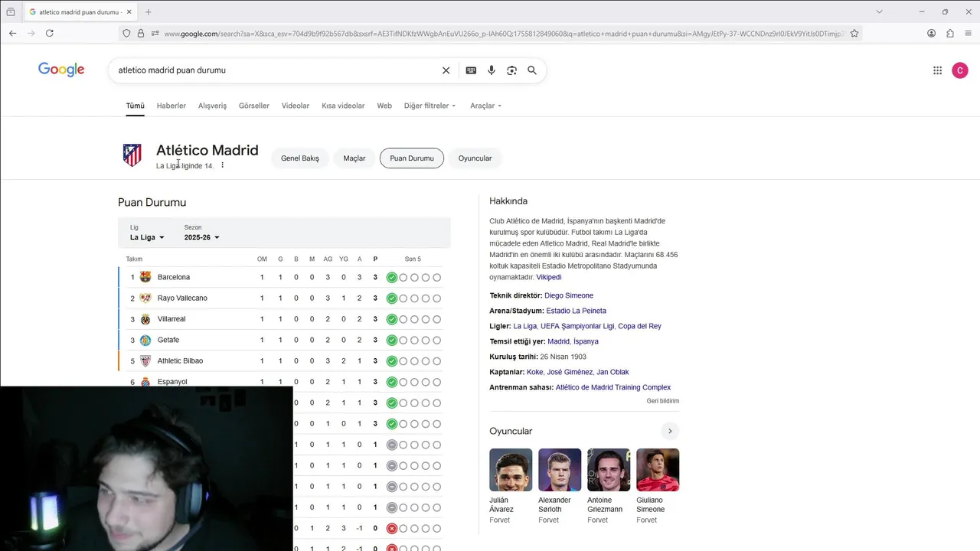Image resolution: width=980 pixels, height=551 pixels.
Task: Open Julián Álvarez player photo
Action: 511,470
